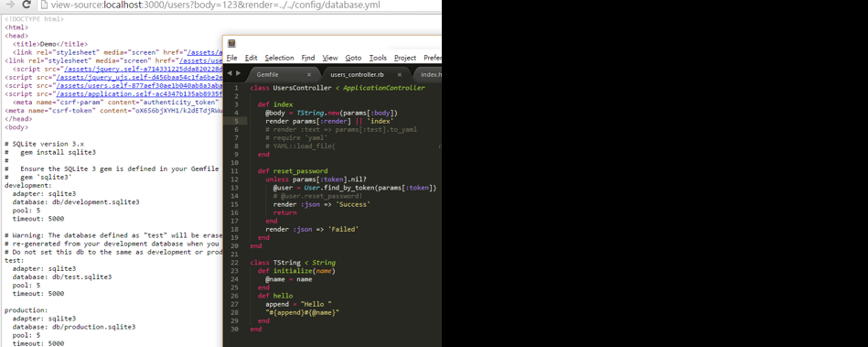This screenshot has height=347, width=868.
Task: Open the Goto menu
Action: coord(353,58)
